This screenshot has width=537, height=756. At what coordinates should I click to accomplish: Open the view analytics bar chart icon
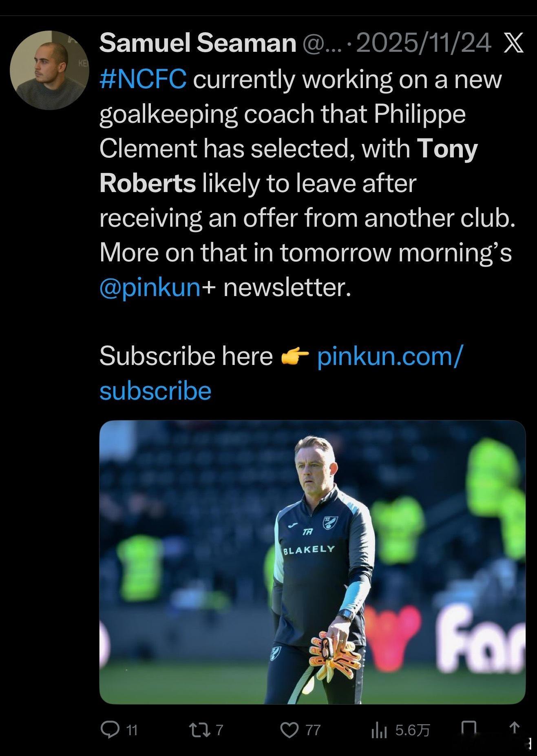pos(379,730)
